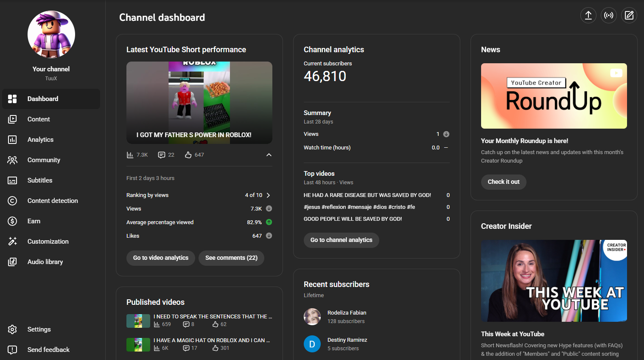The height and width of the screenshot is (360, 644).
Task: Click the down arrow beside Summary Views
Action: click(x=446, y=134)
